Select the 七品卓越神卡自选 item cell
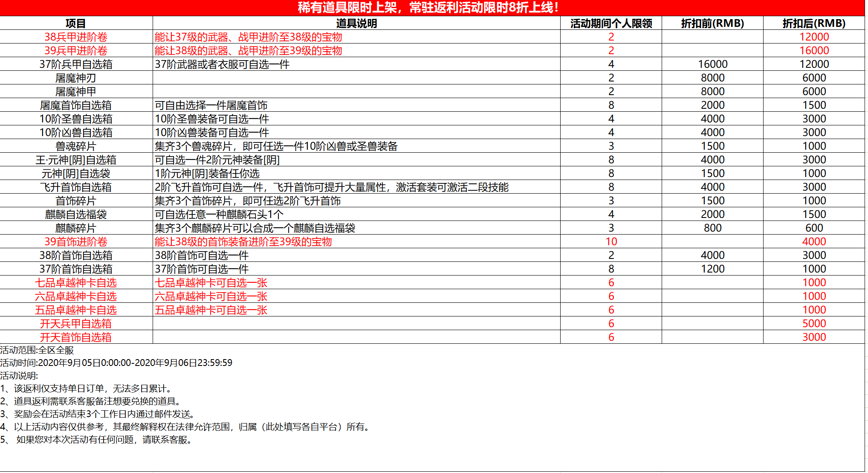This screenshot has width=868, height=473. click(x=76, y=282)
